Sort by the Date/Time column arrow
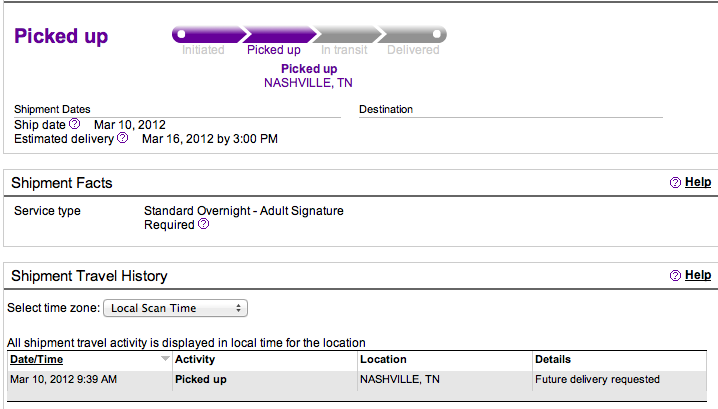This screenshot has width=718, height=409. [165, 359]
